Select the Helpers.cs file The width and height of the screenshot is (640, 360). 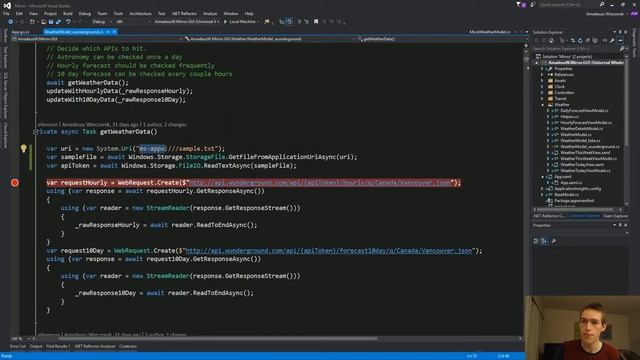(569, 117)
